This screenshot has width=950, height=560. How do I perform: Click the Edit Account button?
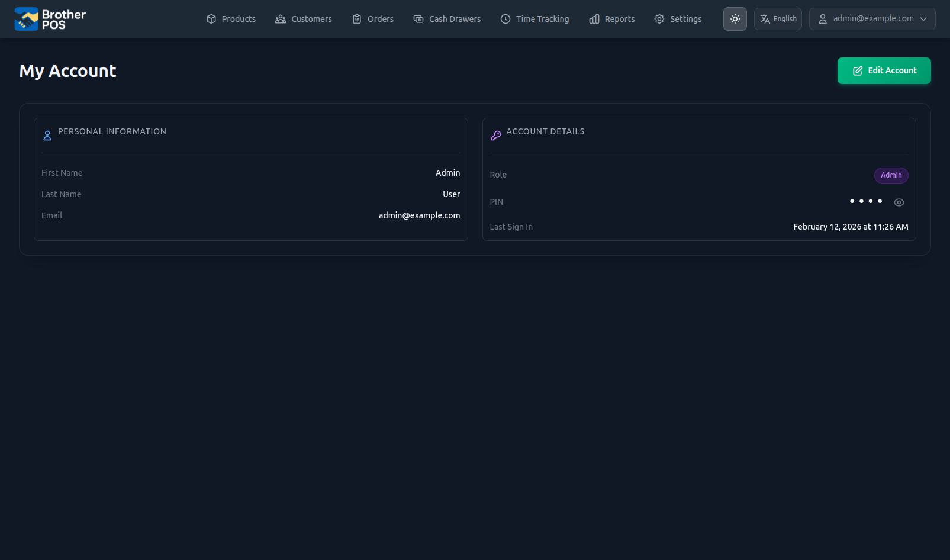[884, 70]
